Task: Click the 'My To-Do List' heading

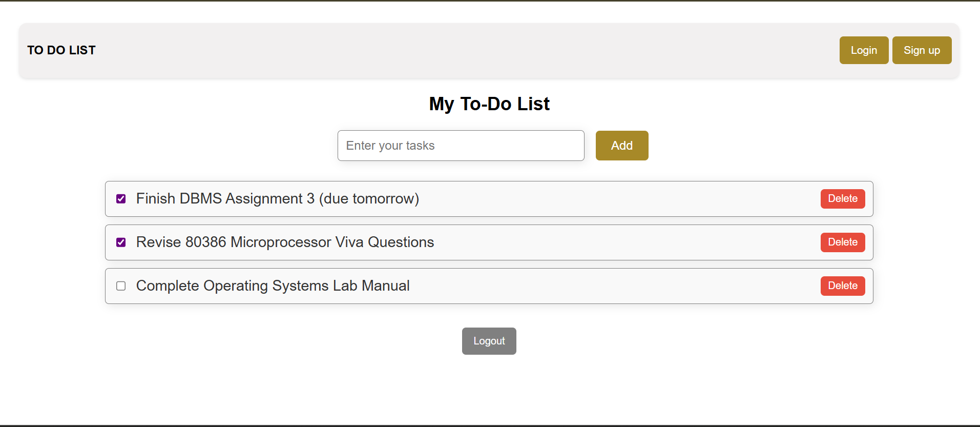Action: (489, 104)
